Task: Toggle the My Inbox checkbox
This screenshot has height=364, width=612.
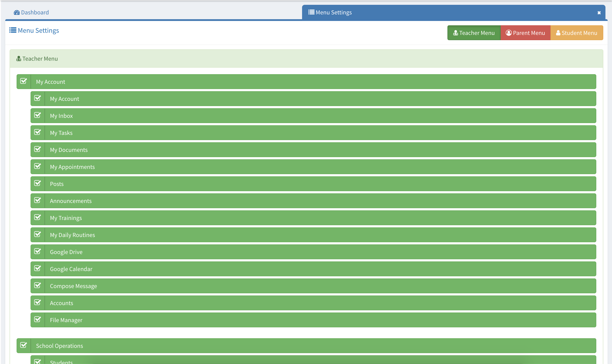Action: (x=38, y=115)
